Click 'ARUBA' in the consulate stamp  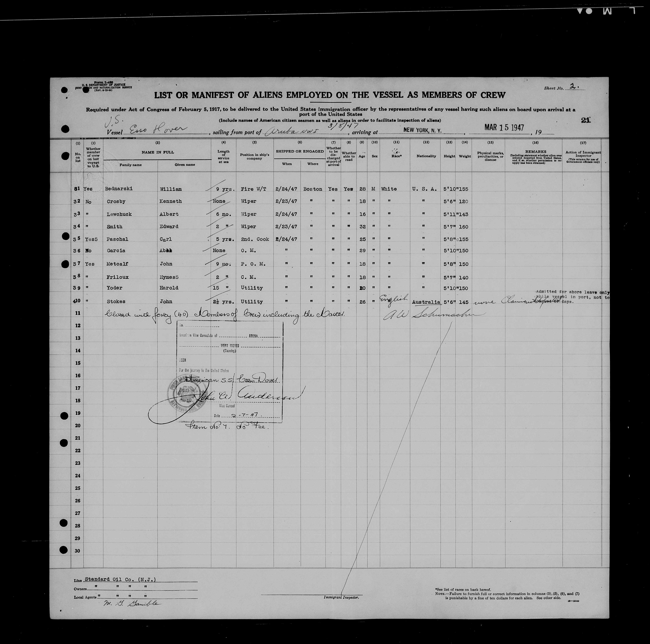pos(253,336)
